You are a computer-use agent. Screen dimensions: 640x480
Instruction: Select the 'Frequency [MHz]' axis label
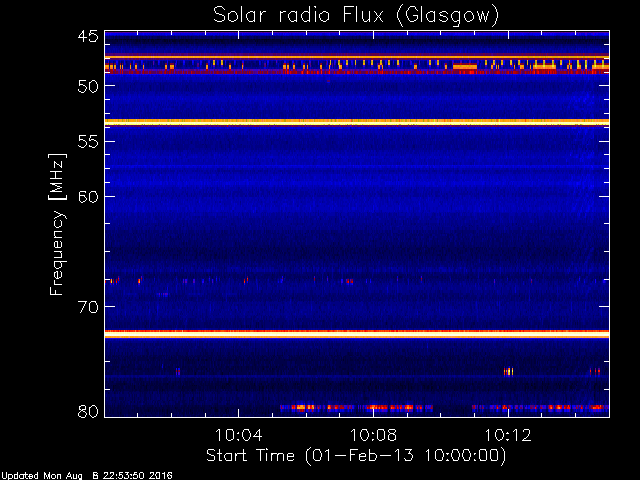(57, 224)
